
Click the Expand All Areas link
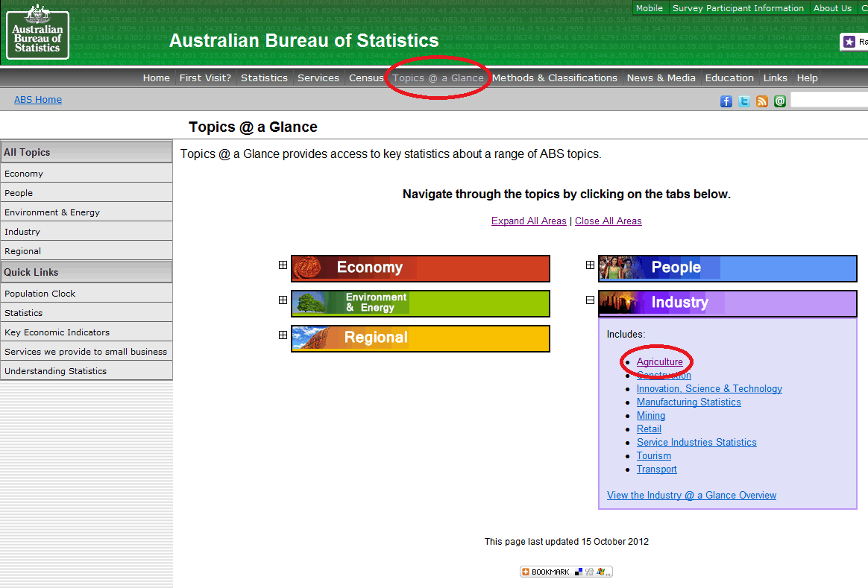click(529, 221)
